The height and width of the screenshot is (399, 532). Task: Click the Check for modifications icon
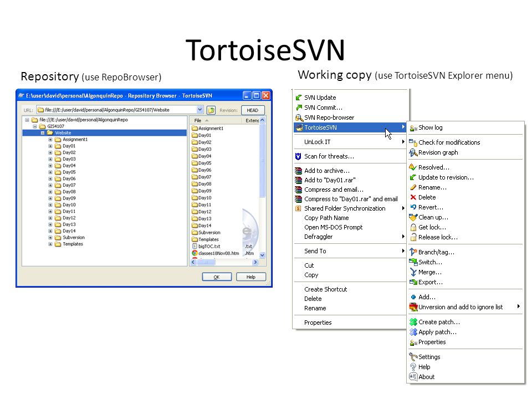pos(413,142)
